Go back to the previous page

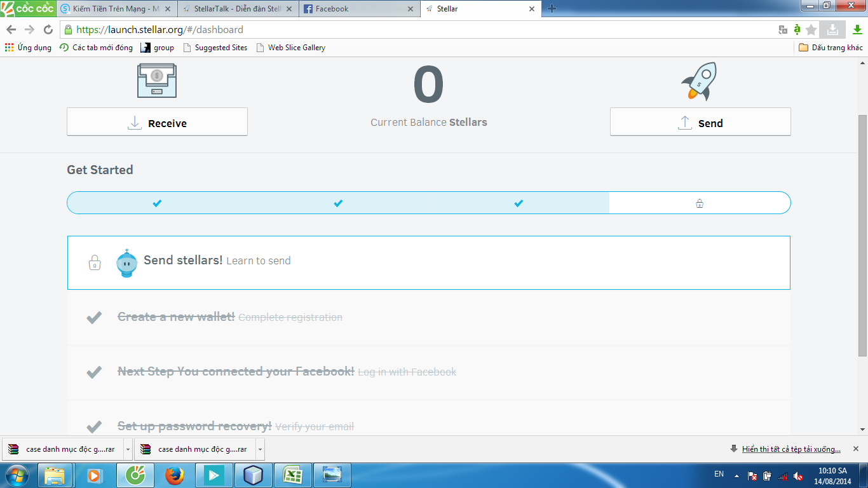[x=11, y=30]
